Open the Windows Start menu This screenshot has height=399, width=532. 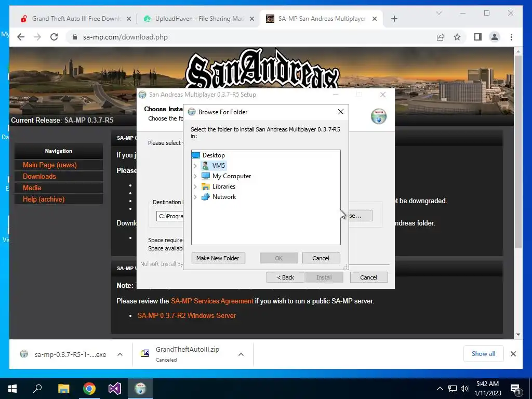12,389
